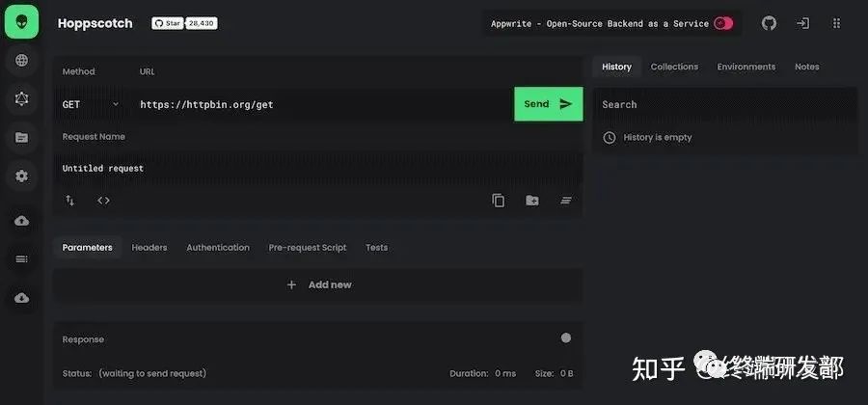Click the Response label
Image resolution: width=868 pixels, height=405 pixels.
pyautogui.click(x=83, y=339)
